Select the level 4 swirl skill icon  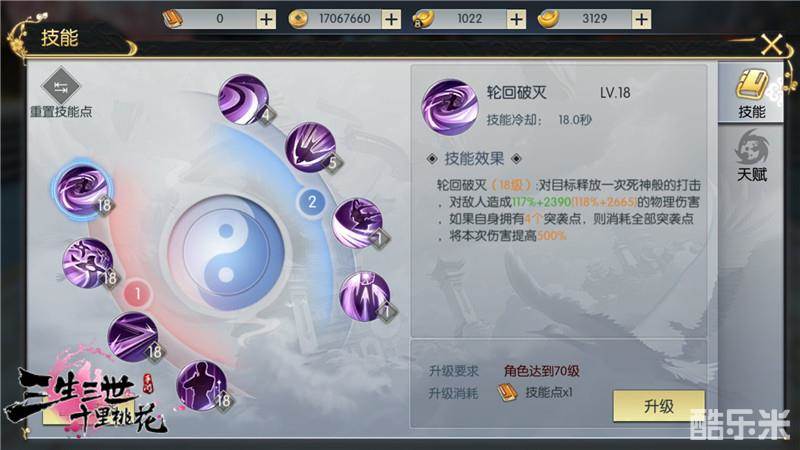pyautogui.click(x=243, y=99)
